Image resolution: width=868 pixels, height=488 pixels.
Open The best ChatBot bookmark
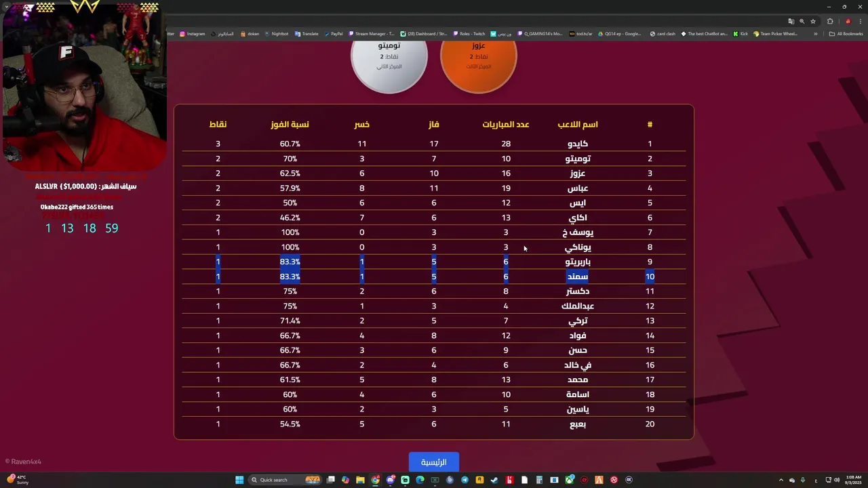pyautogui.click(x=704, y=34)
